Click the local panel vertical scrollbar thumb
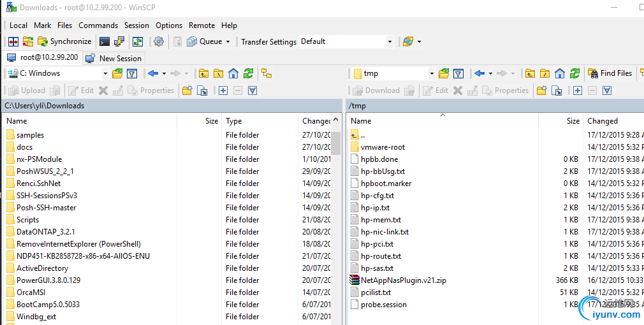The width and height of the screenshot is (644, 325). click(x=335, y=143)
